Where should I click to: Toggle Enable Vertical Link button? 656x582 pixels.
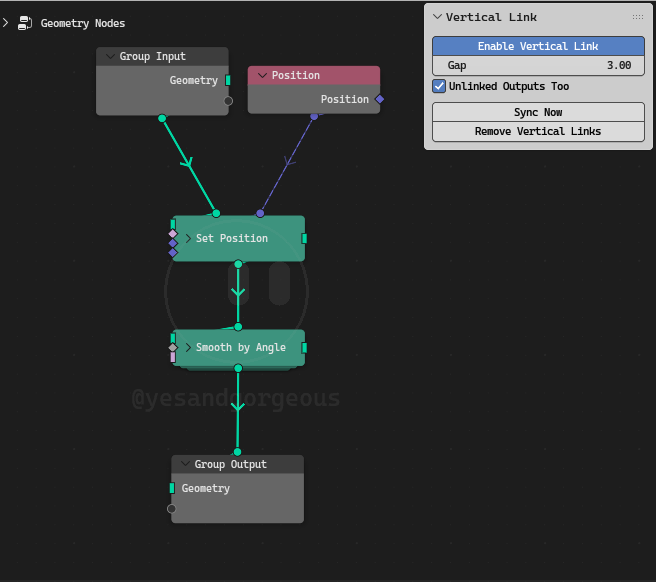tap(538, 46)
